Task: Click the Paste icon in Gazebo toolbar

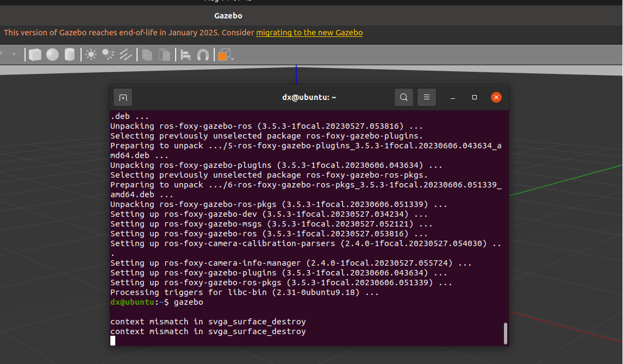Action: click(x=164, y=55)
